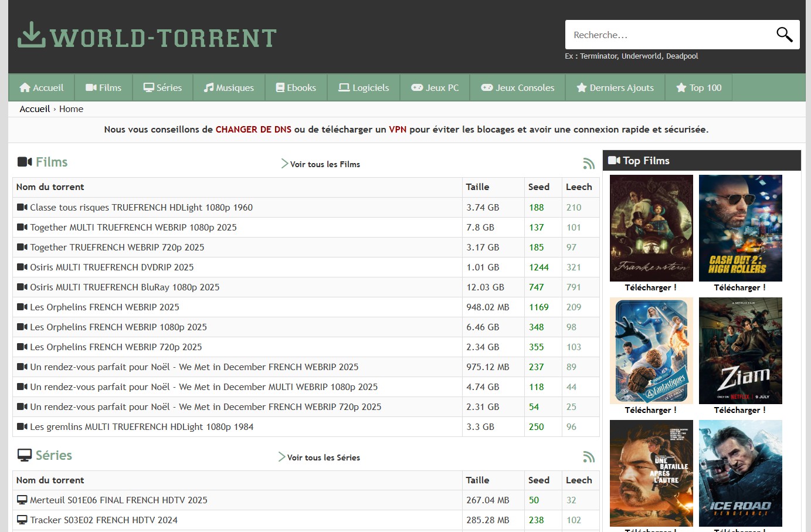Click the magnifying glass search icon
The width and height of the screenshot is (811, 532).
(784, 35)
